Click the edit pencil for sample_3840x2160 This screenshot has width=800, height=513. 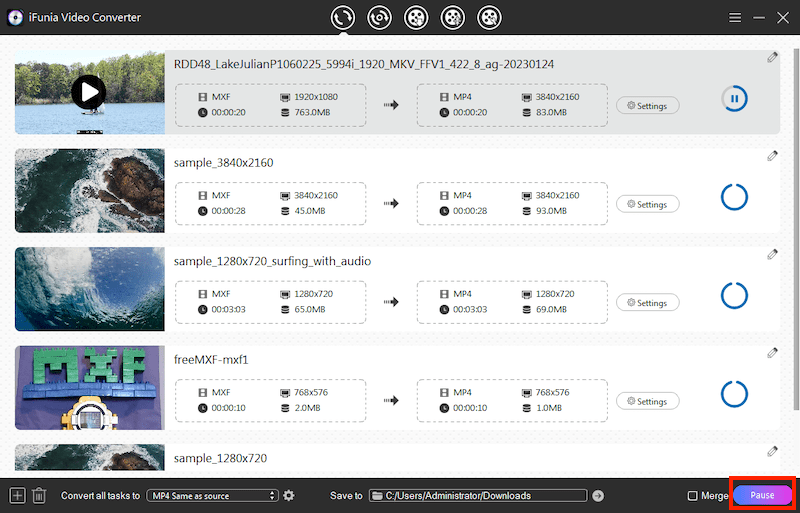pos(772,156)
